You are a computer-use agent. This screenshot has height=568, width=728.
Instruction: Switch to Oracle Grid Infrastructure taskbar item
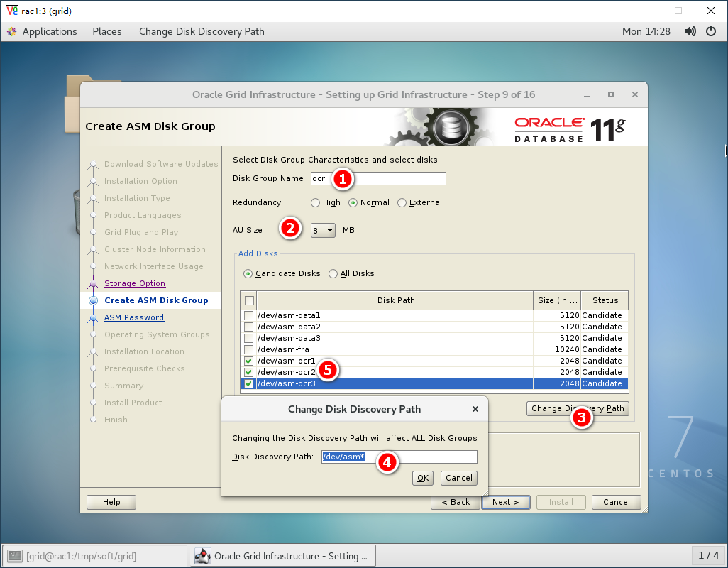(282, 556)
